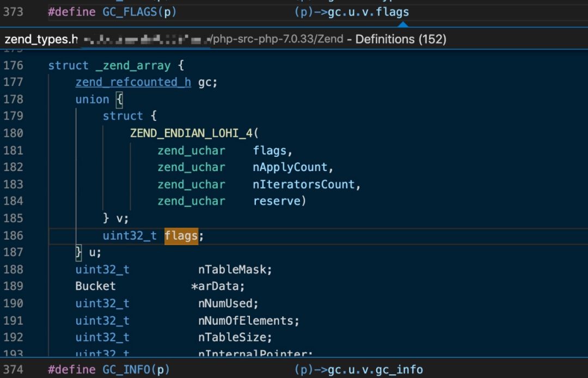Click the flags field on line 181
588x378 pixels.
pyautogui.click(x=269, y=150)
